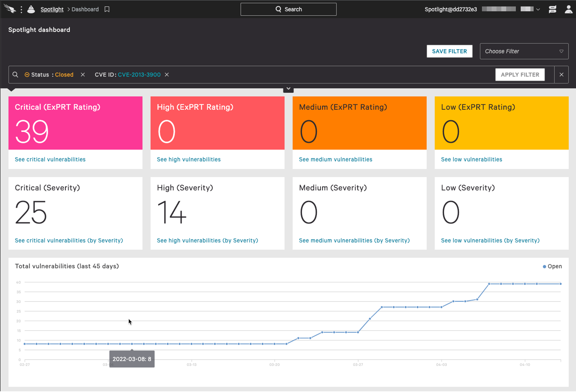Click the Critical ExPRT Rating 39 card
The image size is (576, 392).
[76, 123]
